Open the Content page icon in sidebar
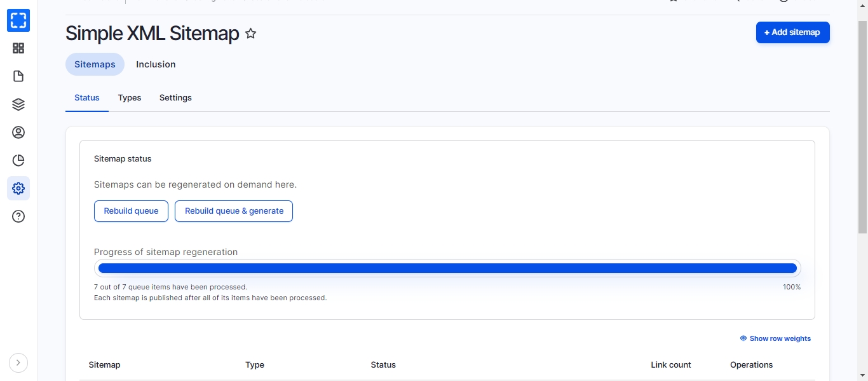The height and width of the screenshot is (381, 868). pyautogui.click(x=18, y=76)
